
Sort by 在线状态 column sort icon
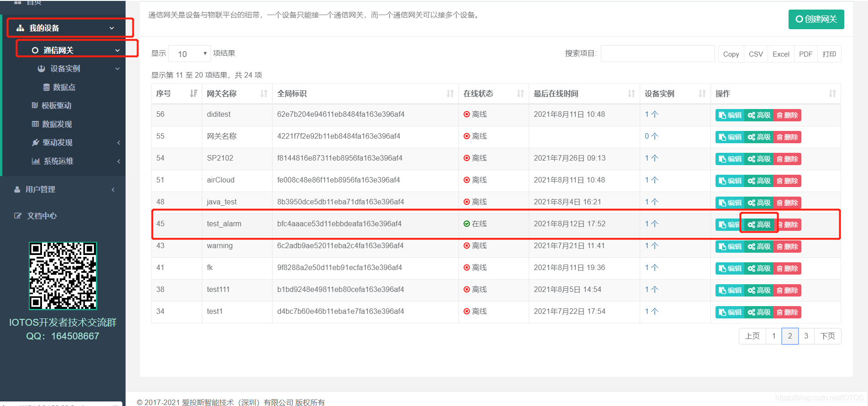[x=521, y=94]
